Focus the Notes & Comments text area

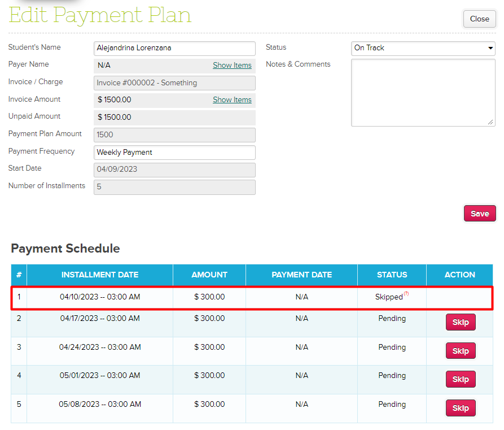423,92
